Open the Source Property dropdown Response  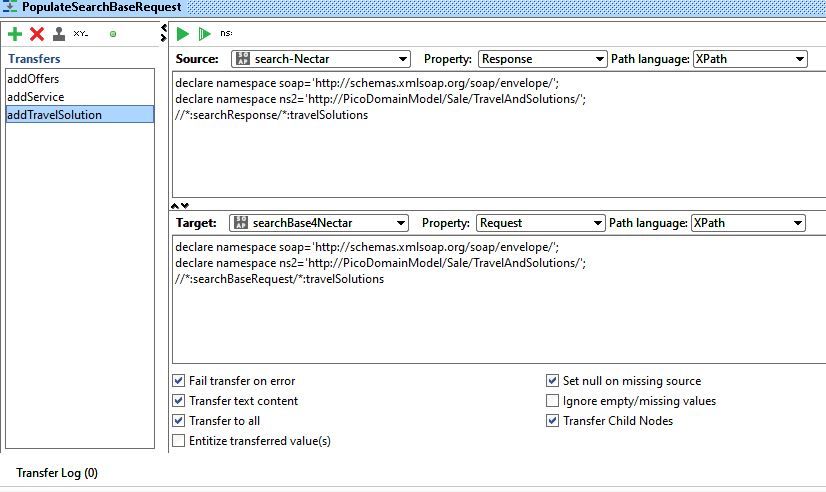[x=542, y=59]
